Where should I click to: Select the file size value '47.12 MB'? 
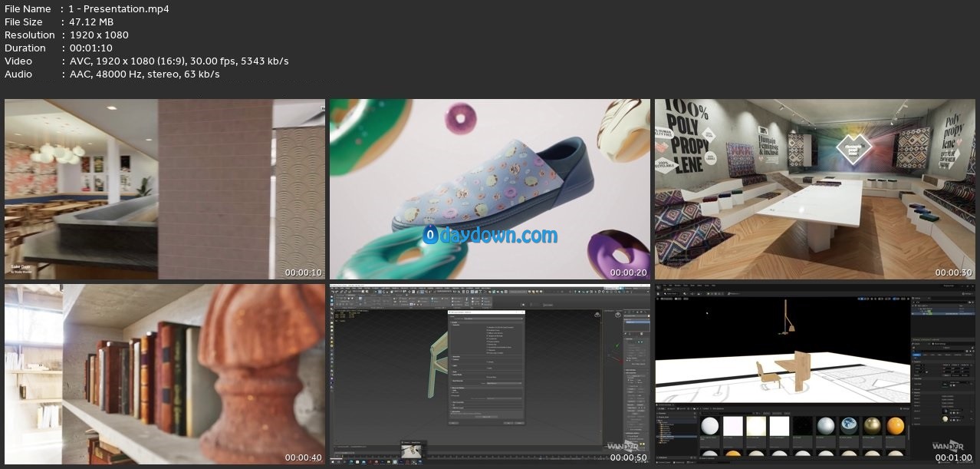[x=91, y=22]
